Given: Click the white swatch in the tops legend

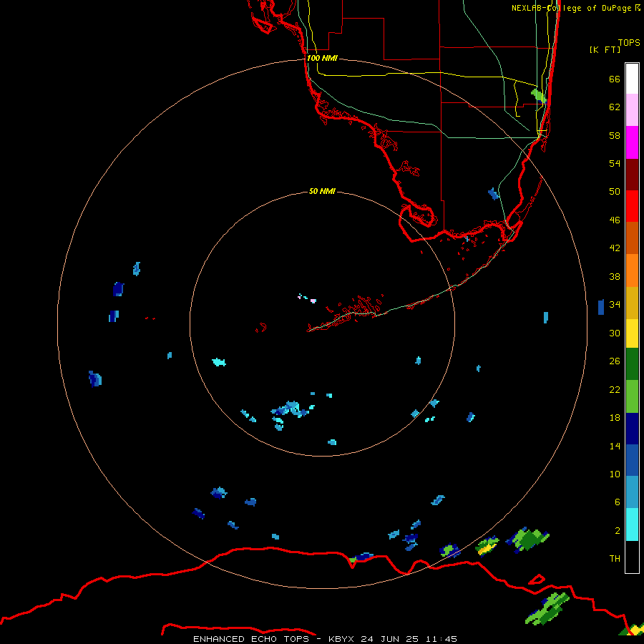Looking at the screenshot, I should [x=632, y=79].
